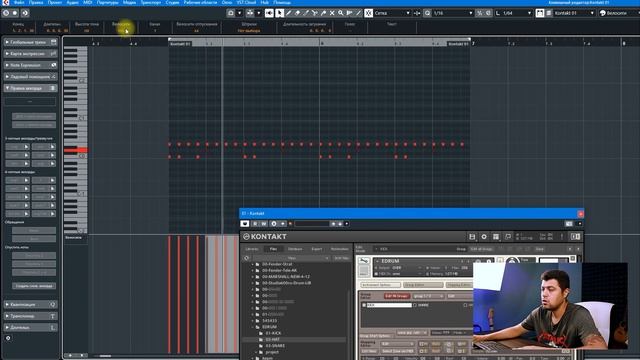The width and height of the screenshot is (640, 360).
Task: Open Kontakt options gear icon
Action: click(484, 237)
